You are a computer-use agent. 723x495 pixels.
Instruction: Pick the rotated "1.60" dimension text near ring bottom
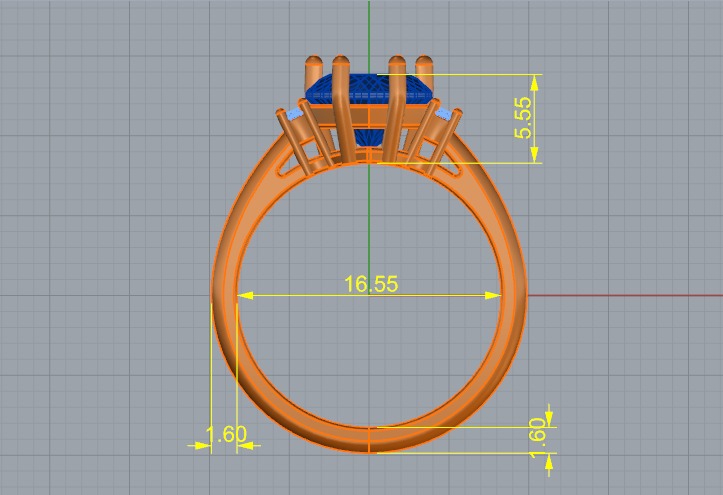537,438
